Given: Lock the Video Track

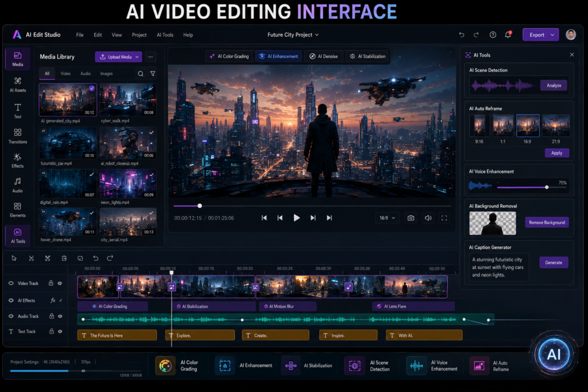Looking at the screenshot, I should (51, 283).
